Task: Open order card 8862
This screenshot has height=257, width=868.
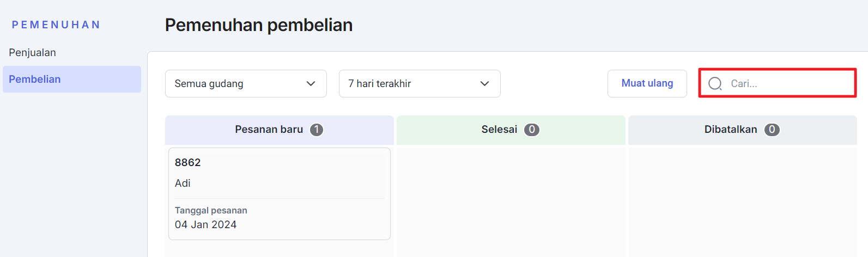Action: [x=280, y=194]
